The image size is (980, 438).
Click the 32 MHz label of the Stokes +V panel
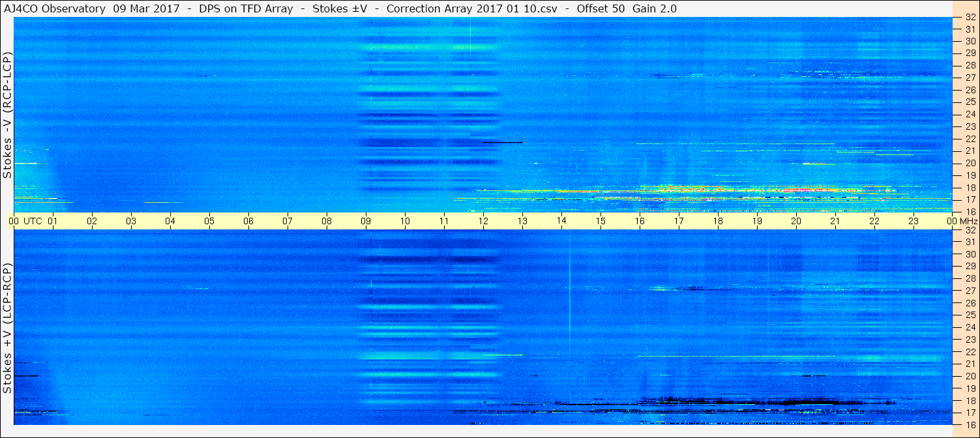[x=970, y=230]
